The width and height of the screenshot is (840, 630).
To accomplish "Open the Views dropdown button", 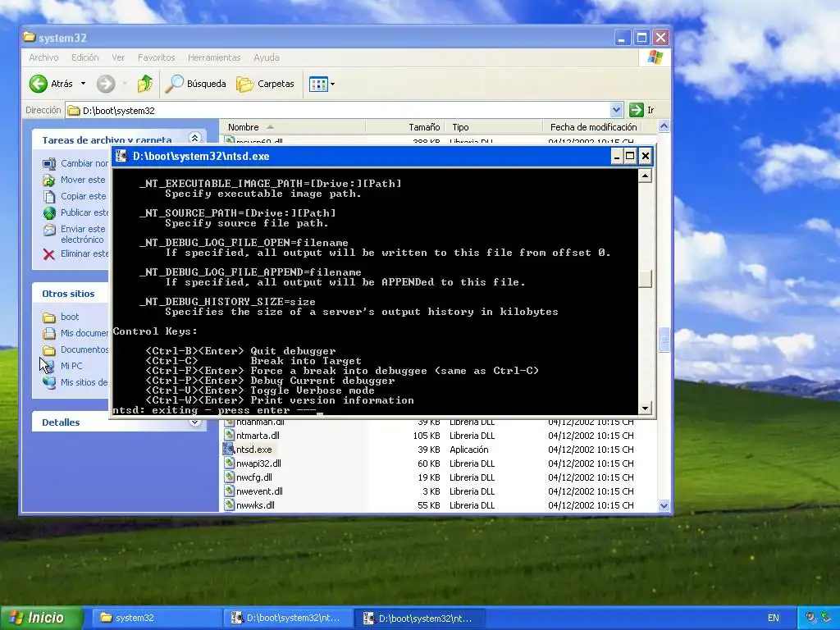I will point(322,84).
